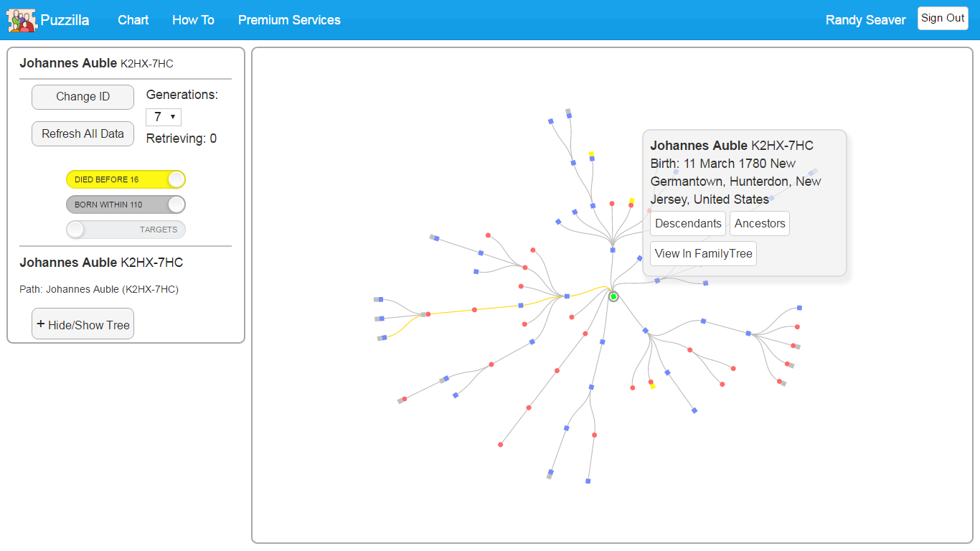Enable the TARGETS switch
The width and height of the screenshot is (980, 551).
(x=126, y=229)
